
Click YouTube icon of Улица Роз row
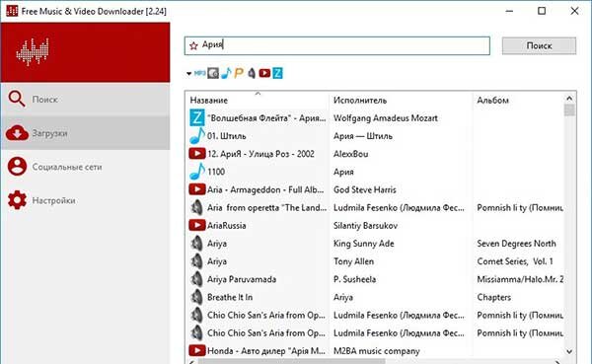196,154
